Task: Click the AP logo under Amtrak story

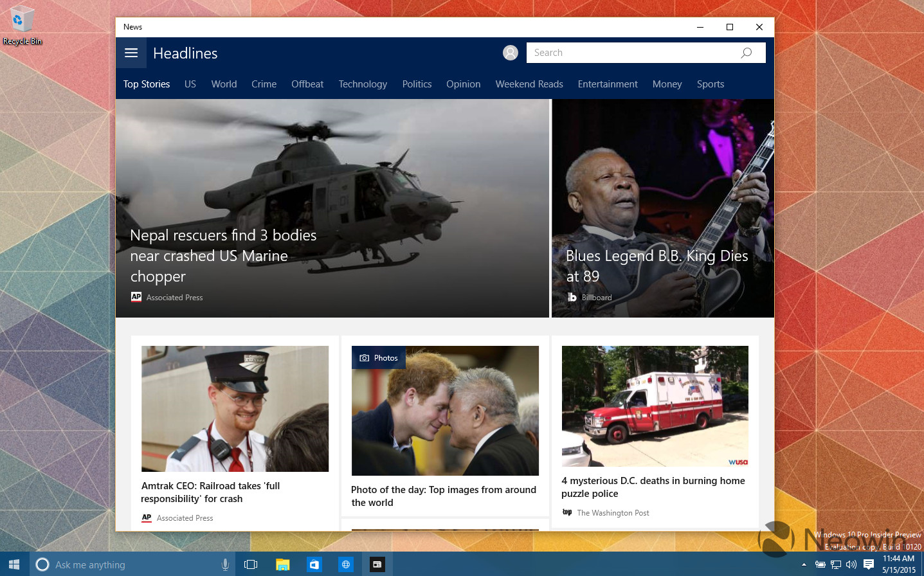Action: pos(147,517)
